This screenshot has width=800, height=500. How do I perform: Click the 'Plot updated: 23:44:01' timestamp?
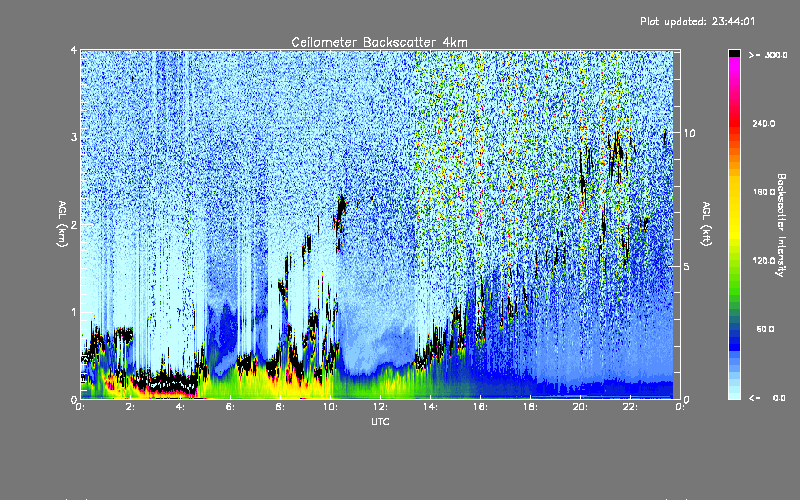[697, 21]
